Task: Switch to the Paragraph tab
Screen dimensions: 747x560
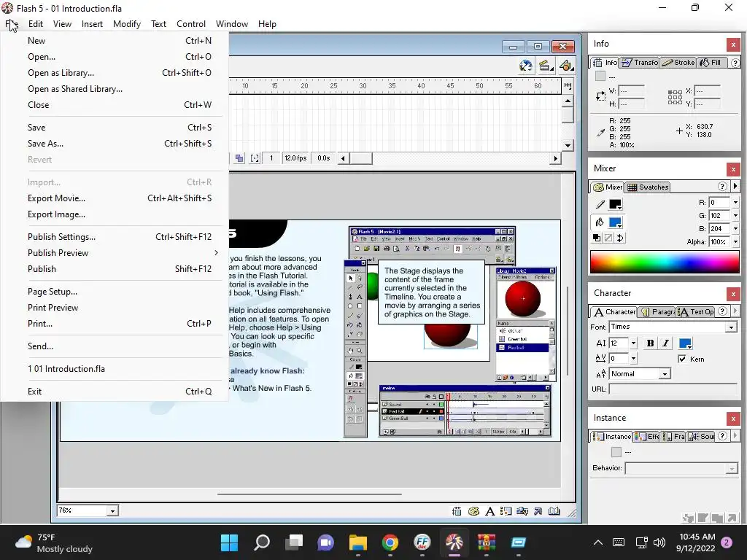Action: point(657,312)
